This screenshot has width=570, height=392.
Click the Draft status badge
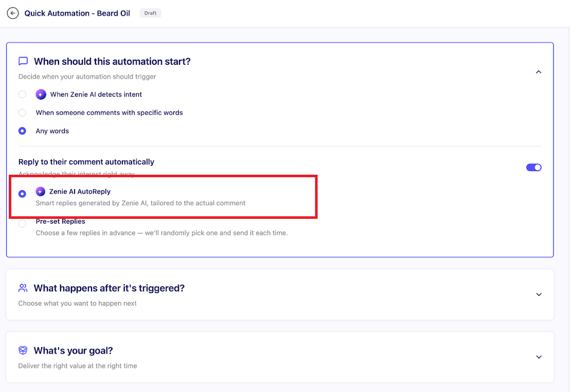click(x=150, y=13)
